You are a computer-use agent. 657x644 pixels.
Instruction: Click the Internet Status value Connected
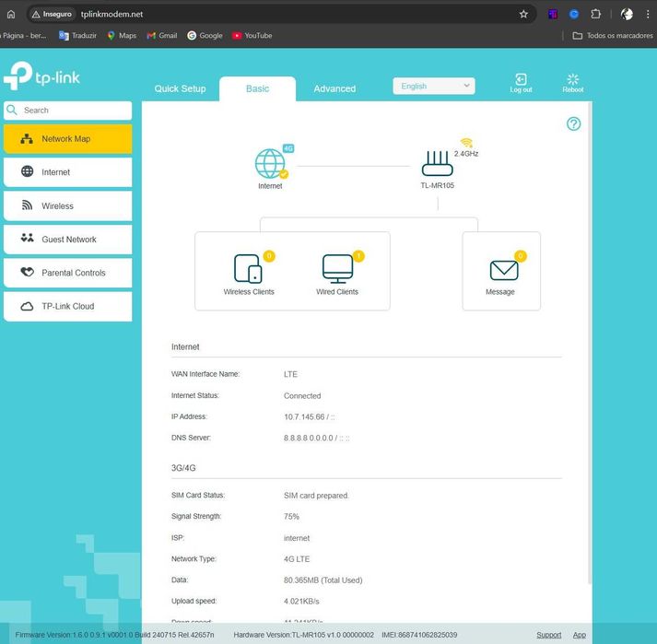point(302,396)
